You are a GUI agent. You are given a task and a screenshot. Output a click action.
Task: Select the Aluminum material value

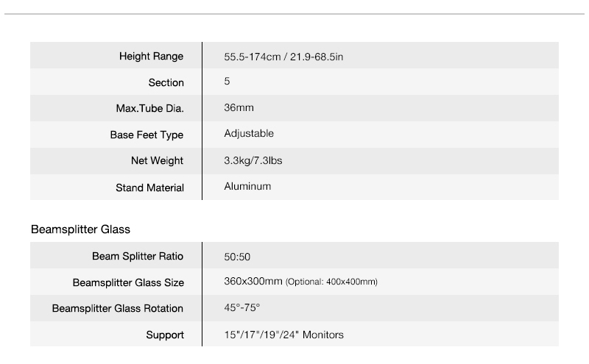coord(247,187)
